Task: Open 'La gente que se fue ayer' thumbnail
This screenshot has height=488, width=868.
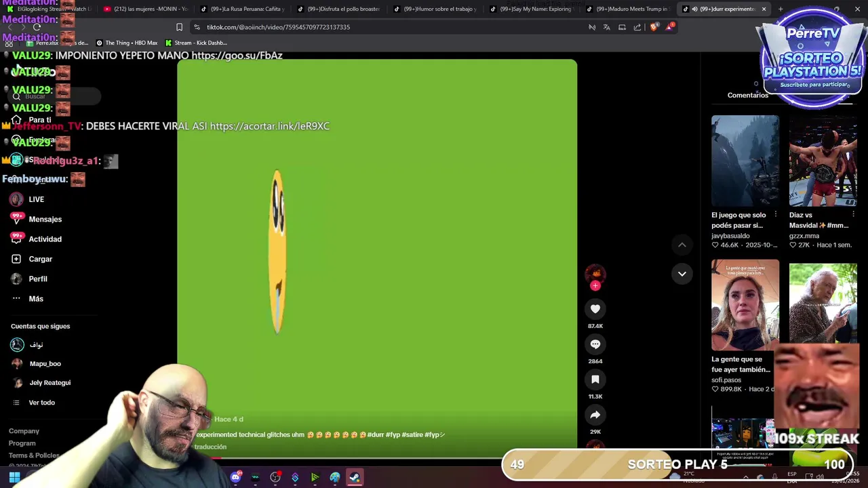Action: click(x=745, y=305)
